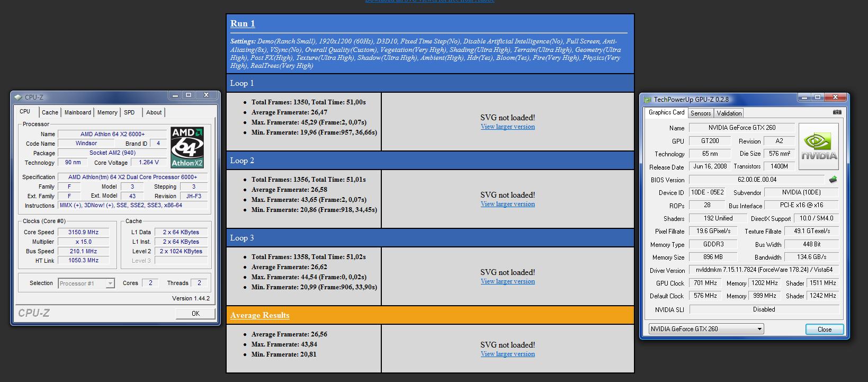The image size is (868, 382).
Task: Click the BIOS Version value 62.00.0E.00.04
Action: pyautogui.click(x=757, y=180)
